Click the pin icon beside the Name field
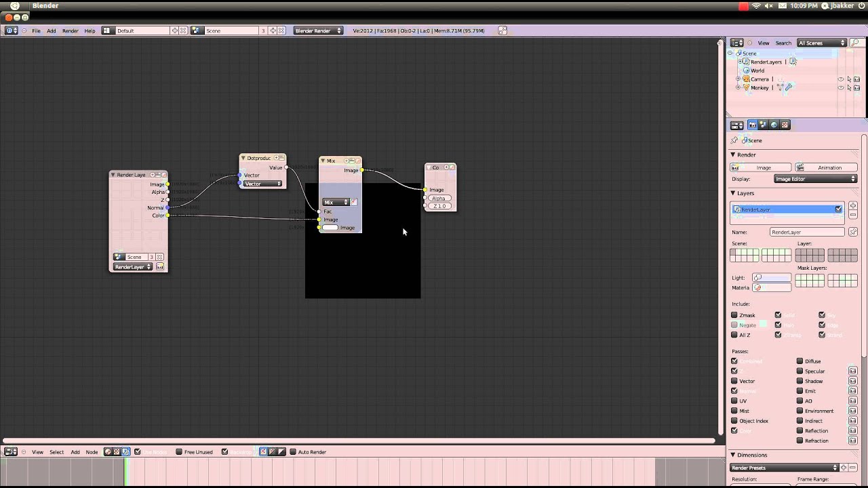Screen dimensions: 868x488 tap(853, 232)
